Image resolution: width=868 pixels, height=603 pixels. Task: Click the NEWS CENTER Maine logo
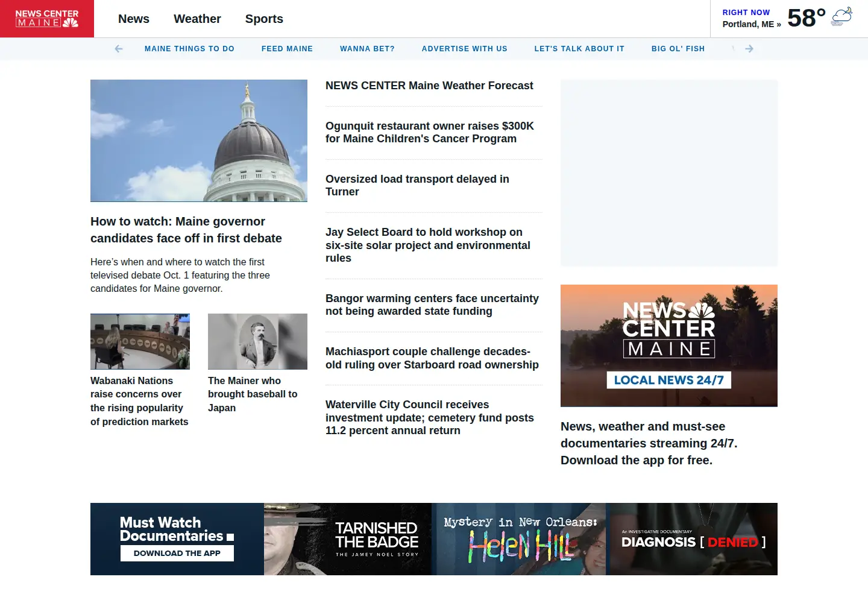point(47,19)
